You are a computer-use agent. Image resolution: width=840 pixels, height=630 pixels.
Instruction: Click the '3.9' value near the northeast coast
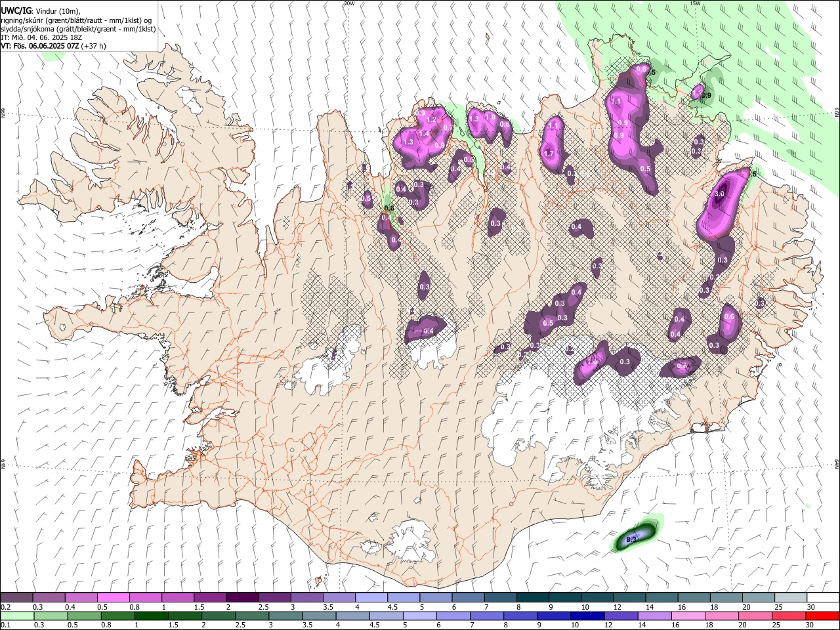[x=705, y=96]
